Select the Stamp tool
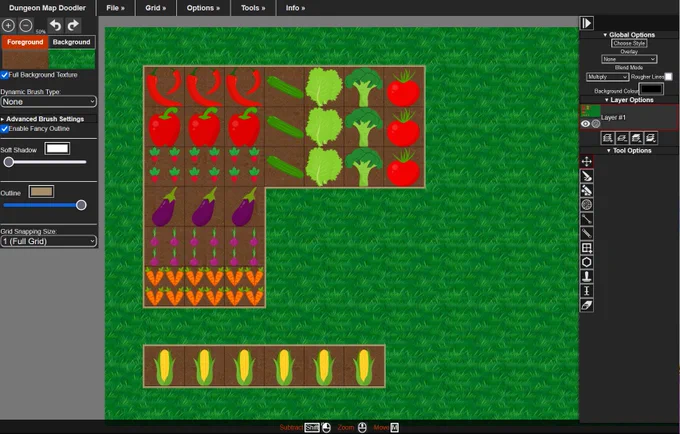 click(x=586, y=276)
